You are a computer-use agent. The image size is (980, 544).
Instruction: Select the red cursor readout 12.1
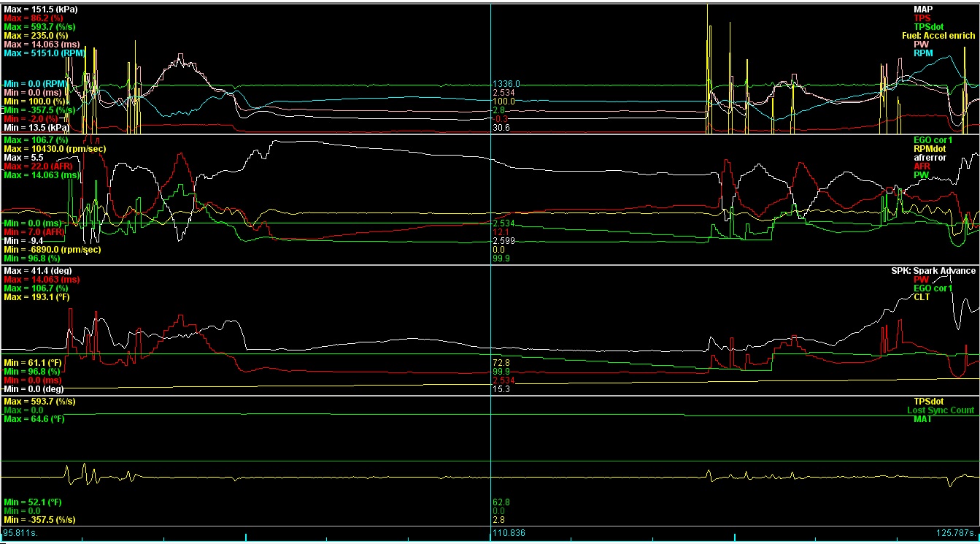tap(501, 231)
